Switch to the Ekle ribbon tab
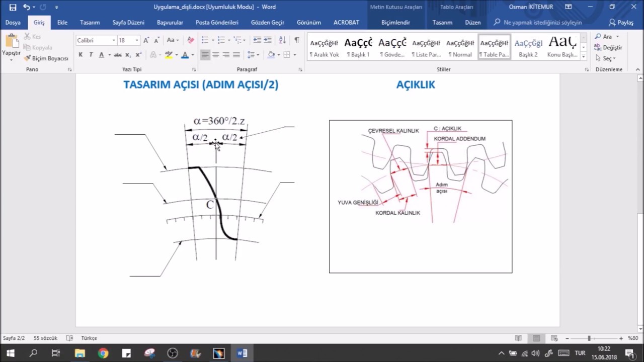Viewport: 644px width, 362px height. (62, 23)
